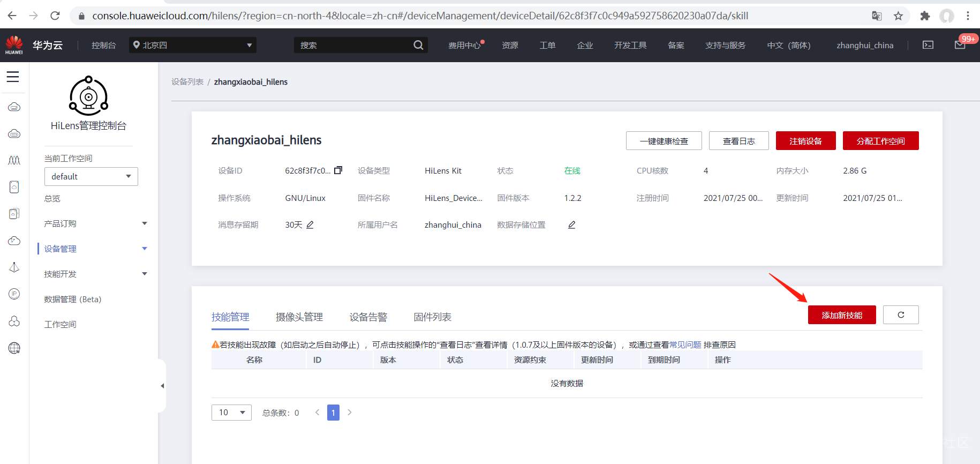Collapse the left sidebar panel arrow
This screenshot has height=464, width=980.
click(162, 386)
